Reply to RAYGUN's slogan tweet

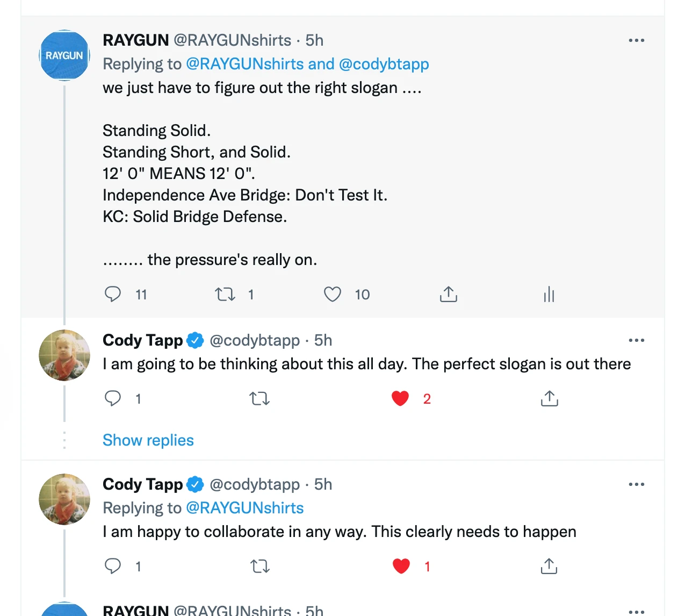click(x=113, y=294)
